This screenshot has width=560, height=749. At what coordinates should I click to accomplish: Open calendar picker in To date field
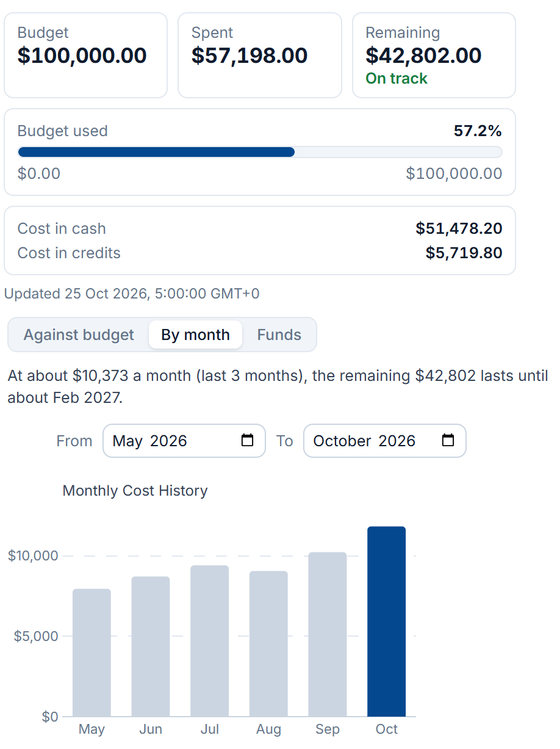coord(448,440)
